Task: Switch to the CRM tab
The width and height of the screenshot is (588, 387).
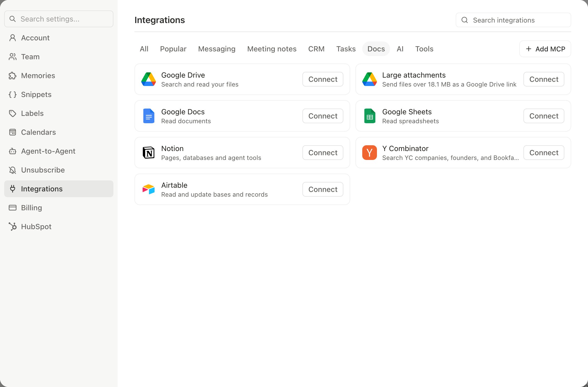Action: click(x=316, y=49)
